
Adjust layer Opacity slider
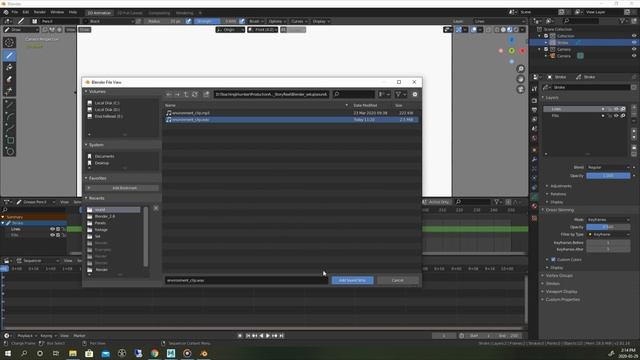pyautogui.click(x=608, y=176)
